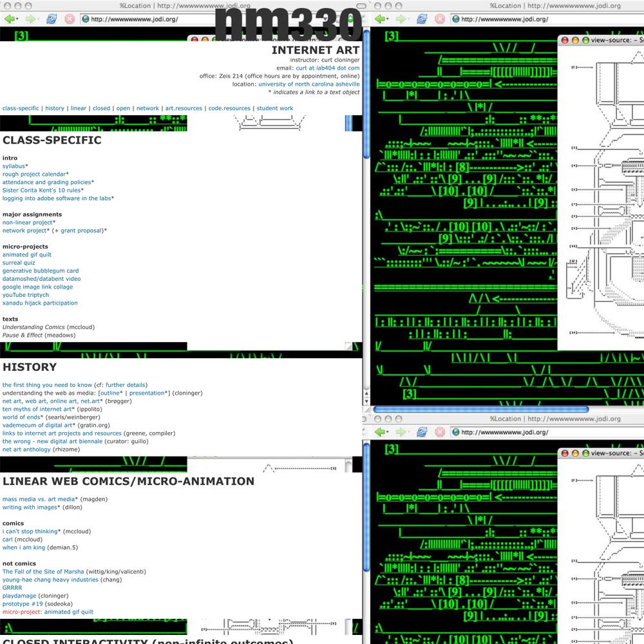Viewport: 644px width, 644px height.
Task: Open the when i am king comic
Action: coord(24,547)
